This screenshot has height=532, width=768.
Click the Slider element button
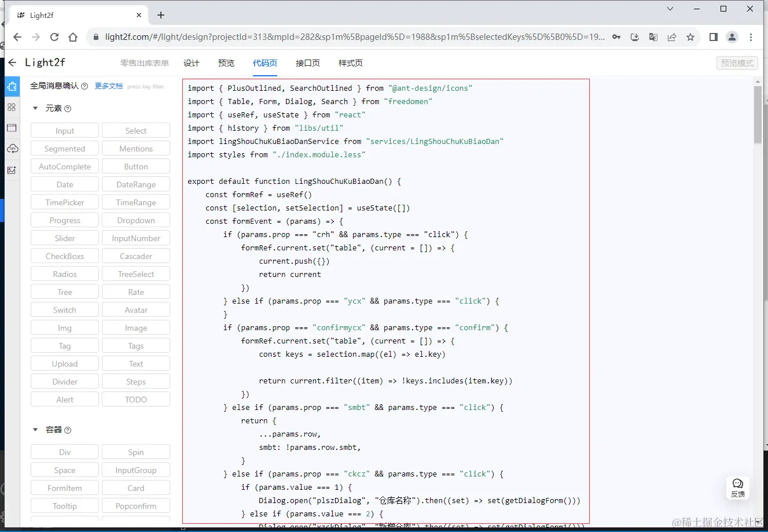tap(65, 238)
